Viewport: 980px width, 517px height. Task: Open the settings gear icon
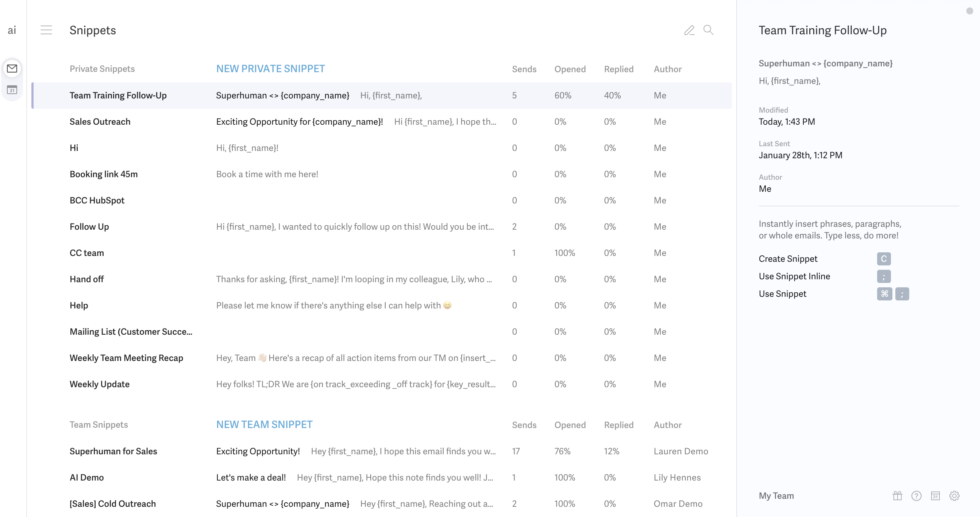(954, 496)
